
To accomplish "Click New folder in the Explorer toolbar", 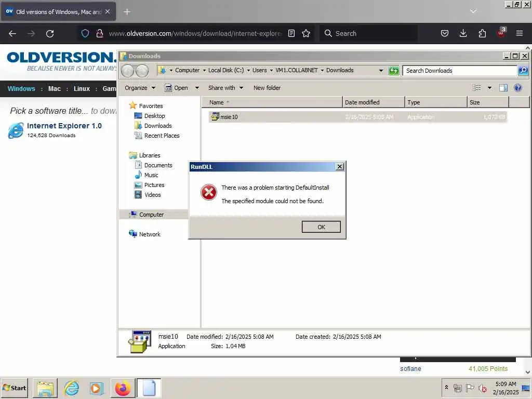I will tap(267, 88).
